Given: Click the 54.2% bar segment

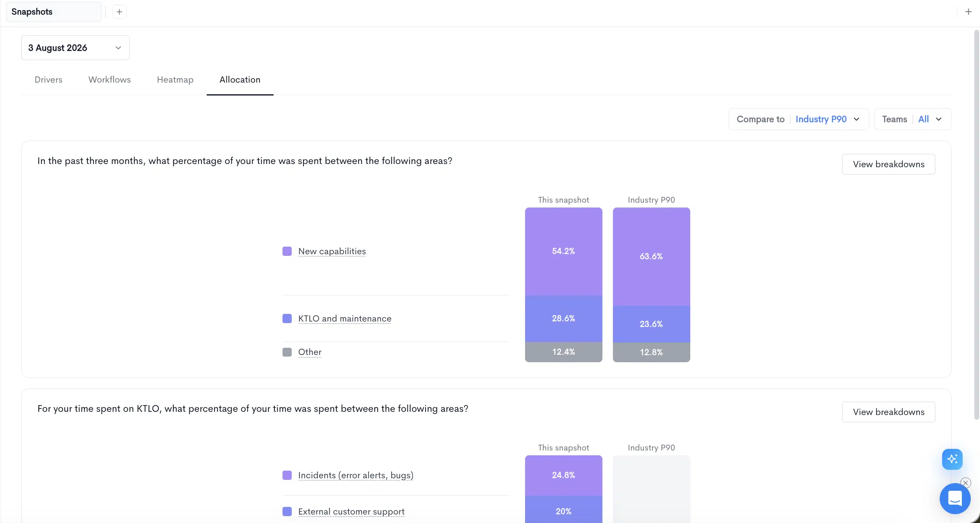Looking at the screenshot, I should [x=563, y=251].
